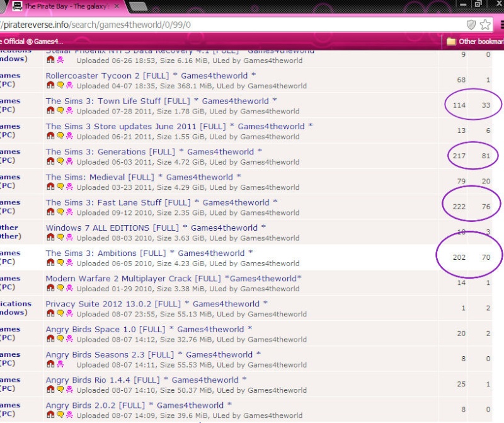
Task: Open Angry Birds Rio 1.4.4 torrent link
Action: pyautogui.click(x=146, y=380)
